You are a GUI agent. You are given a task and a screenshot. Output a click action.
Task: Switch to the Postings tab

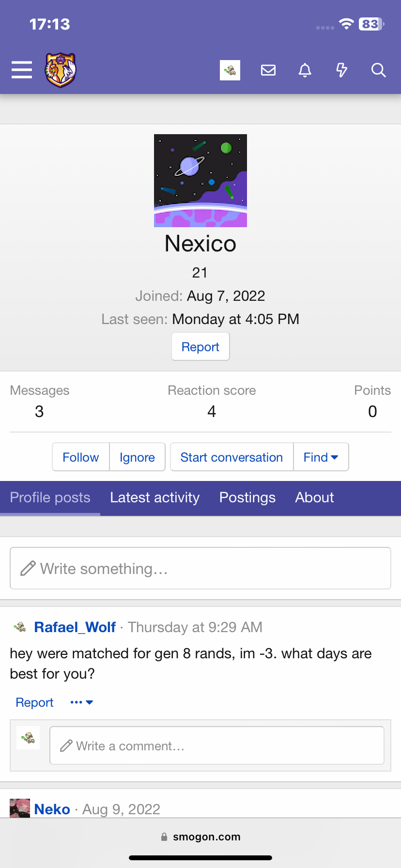(247, 497)
